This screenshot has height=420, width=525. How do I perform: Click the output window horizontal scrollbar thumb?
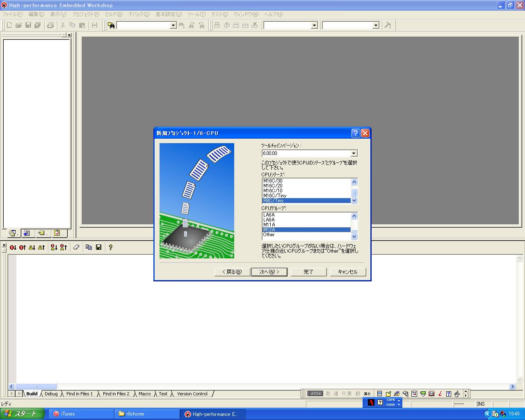click(36, 386)
